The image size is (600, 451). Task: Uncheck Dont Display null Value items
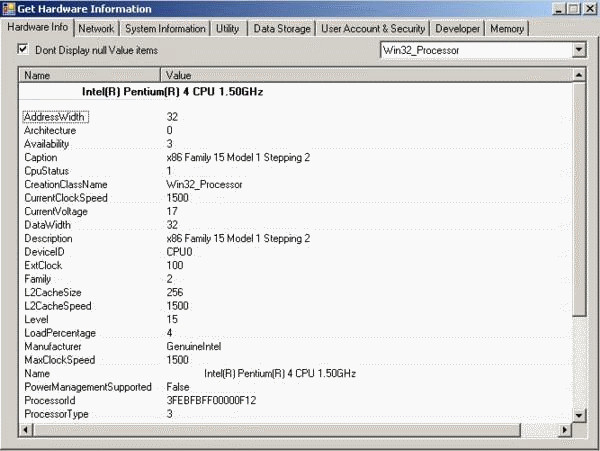(x=23, y=49)
